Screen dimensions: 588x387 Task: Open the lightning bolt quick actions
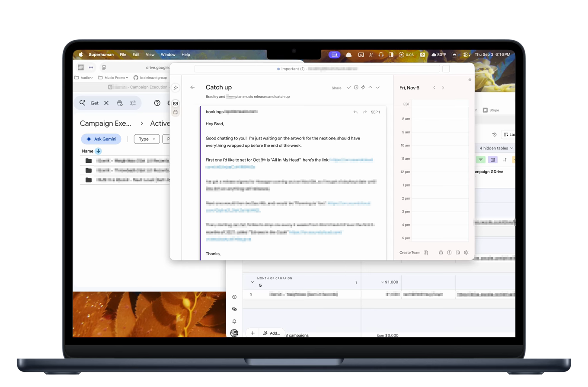(363, 88)
